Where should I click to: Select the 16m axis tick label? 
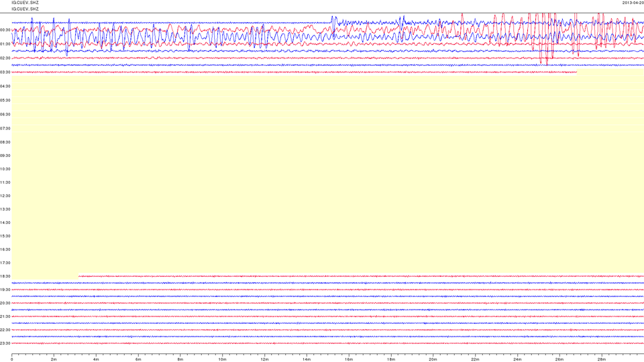tap(349, 359)
